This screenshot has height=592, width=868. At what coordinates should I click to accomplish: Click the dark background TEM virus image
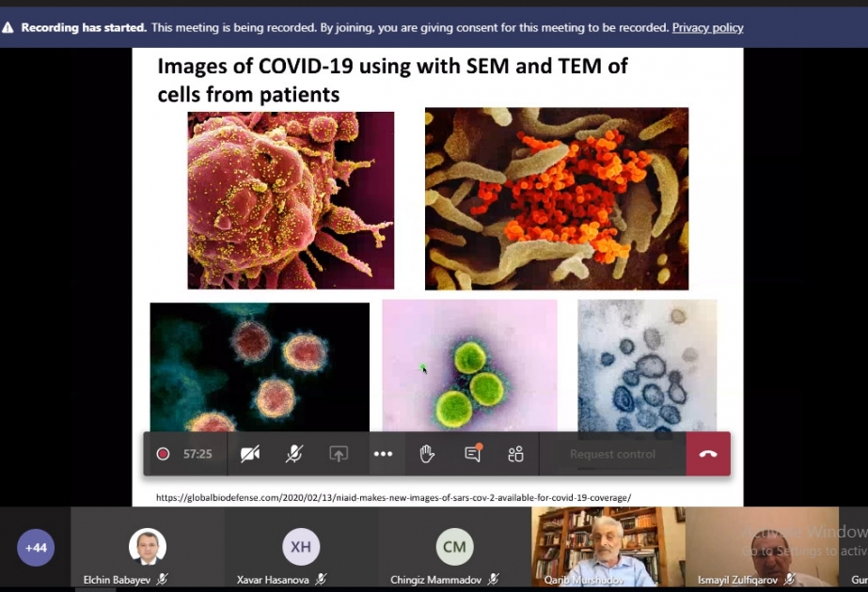pos(260,366)
